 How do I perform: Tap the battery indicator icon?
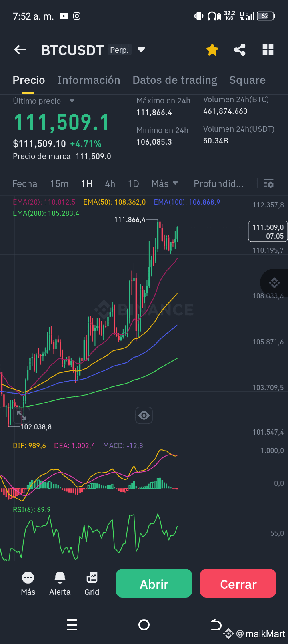click(266, 16)
